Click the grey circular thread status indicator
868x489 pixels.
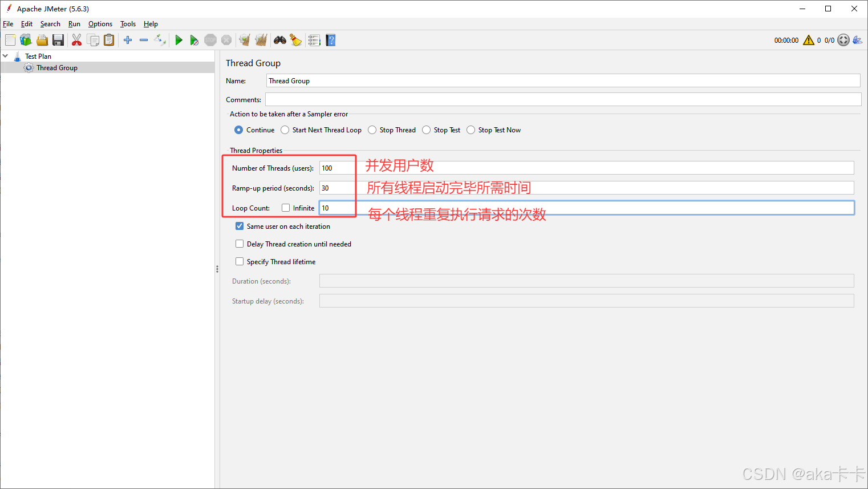[x=843, y=40]
